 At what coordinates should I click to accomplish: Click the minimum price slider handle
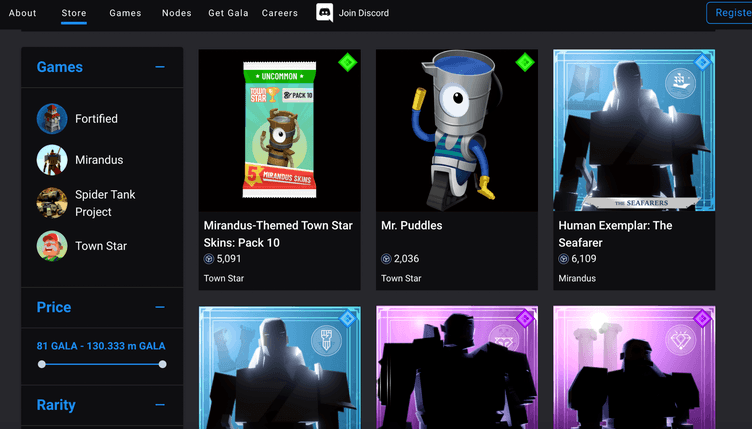click(42, 364)
